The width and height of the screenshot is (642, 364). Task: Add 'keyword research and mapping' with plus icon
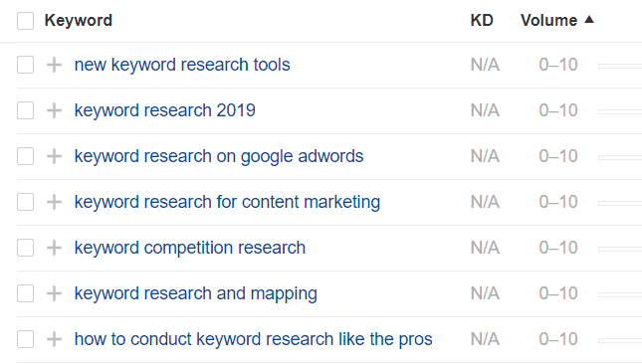[x=54, y=293]
